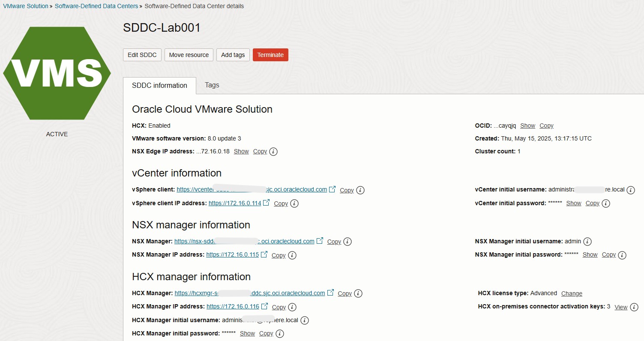The image size is (644, 341).
Task: Click the 'HCX: Enabled' text
Action: tap(151, 126)
